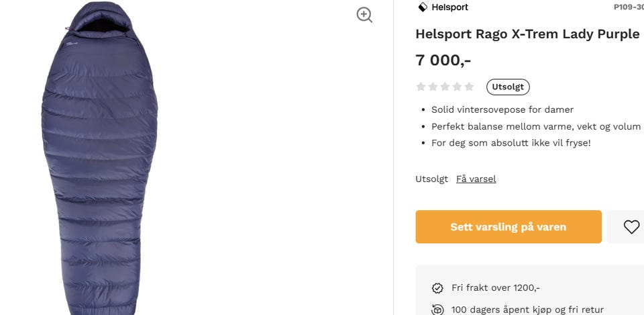Add product to wishlist with heart icon
The height and width of the screenshot is (315, 644).
pos(631,227)
